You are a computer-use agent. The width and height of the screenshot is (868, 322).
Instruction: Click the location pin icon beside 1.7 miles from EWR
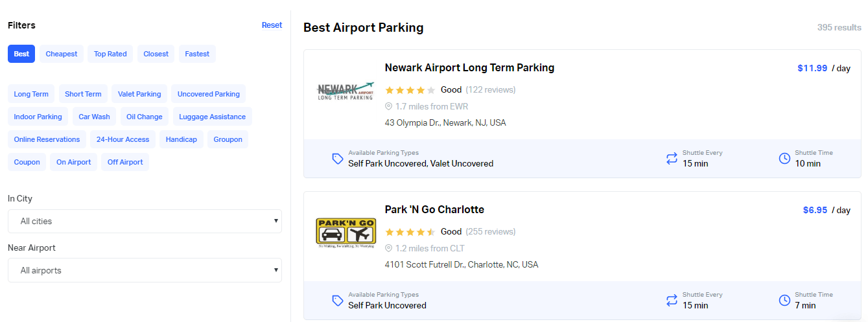(x=389, y=106)
